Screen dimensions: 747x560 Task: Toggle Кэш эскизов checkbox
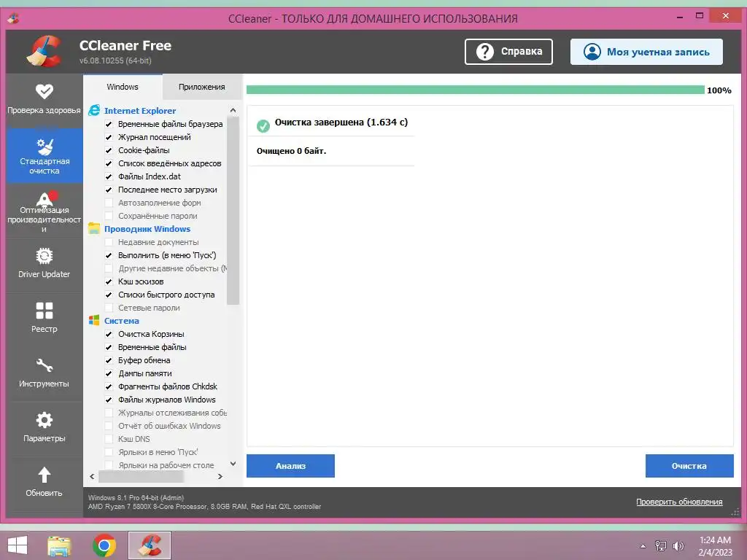tap(109, 281)
